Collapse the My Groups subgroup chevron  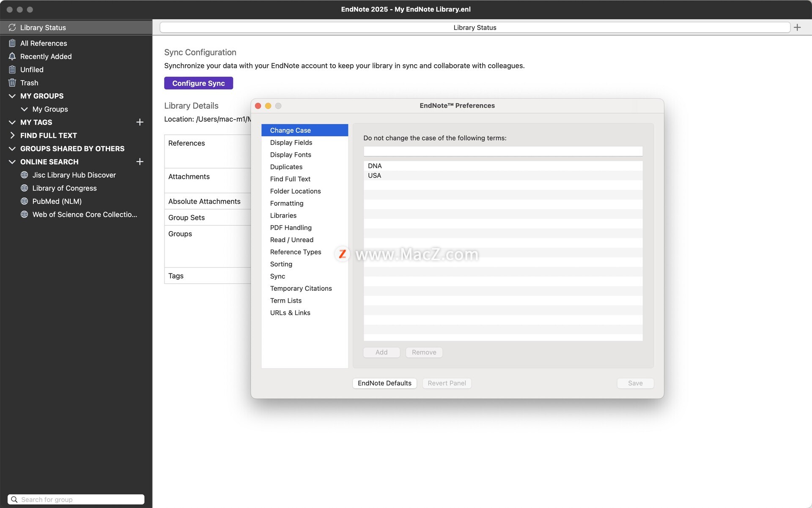[25, 109]
